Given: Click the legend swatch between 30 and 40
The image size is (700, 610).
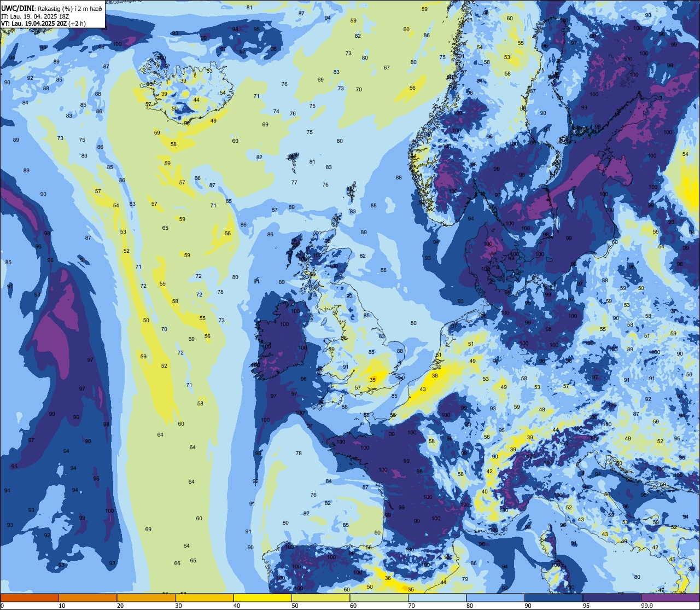Looking at the screenshot, I should pos(204,597).
